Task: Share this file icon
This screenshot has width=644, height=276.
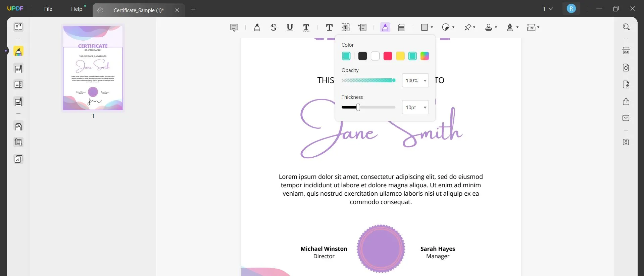Action: (x=626, y=102)
